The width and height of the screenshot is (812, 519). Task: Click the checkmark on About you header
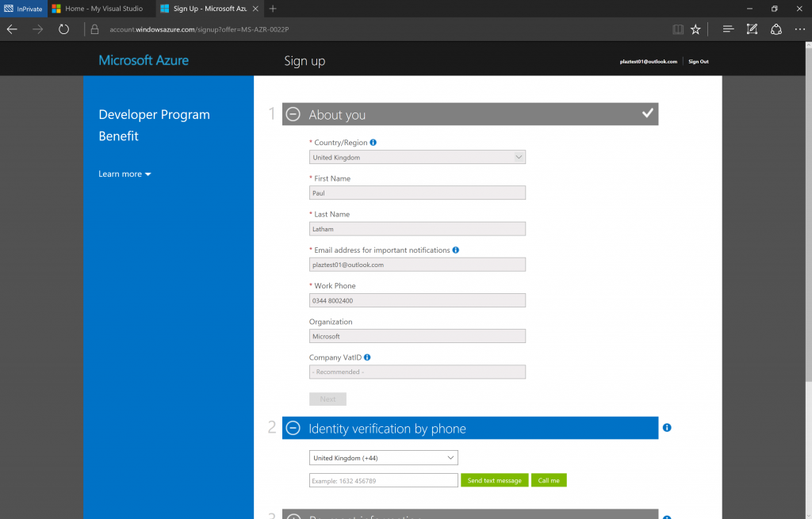tap(647, 113)
